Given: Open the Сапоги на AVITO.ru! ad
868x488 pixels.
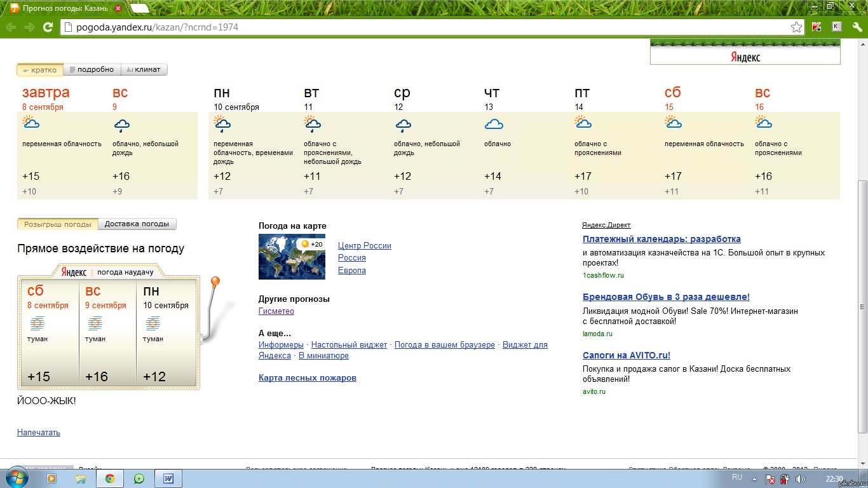Looking at the screenshot, I should click(627, 356).
